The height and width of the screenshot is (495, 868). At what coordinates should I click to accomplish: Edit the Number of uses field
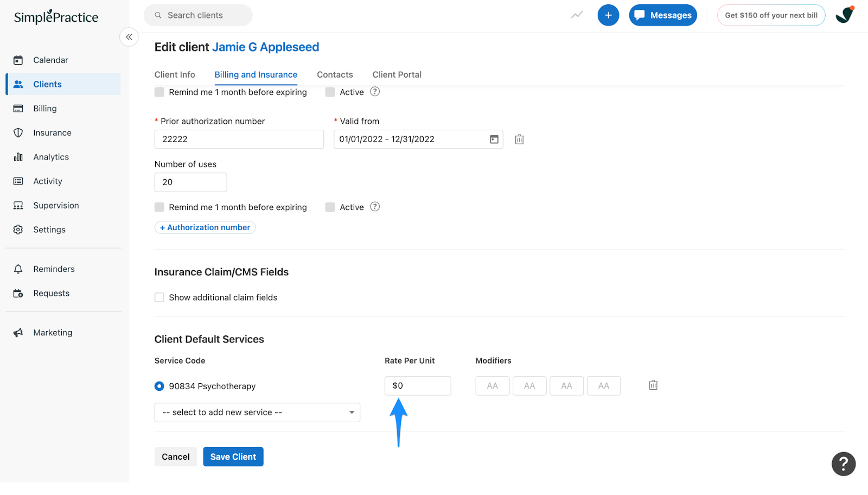click(190, 182)
